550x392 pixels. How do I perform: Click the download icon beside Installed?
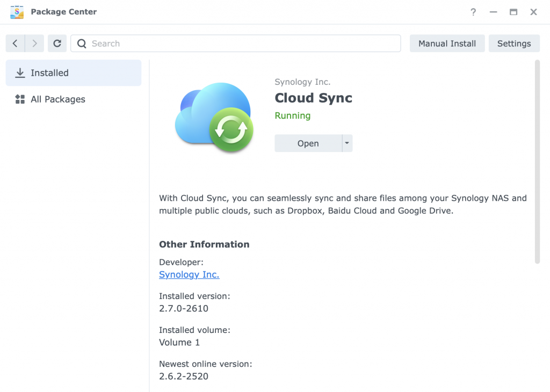20,73
